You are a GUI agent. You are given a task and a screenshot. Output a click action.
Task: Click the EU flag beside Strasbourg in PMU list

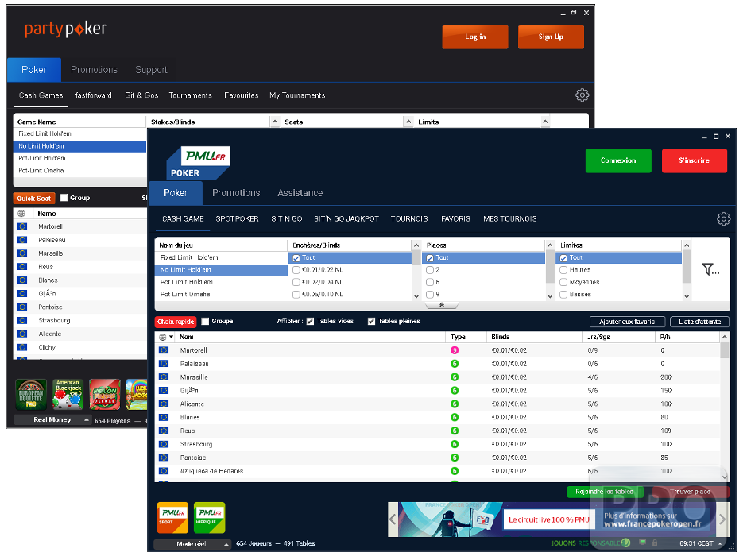(x=164, y=444)
